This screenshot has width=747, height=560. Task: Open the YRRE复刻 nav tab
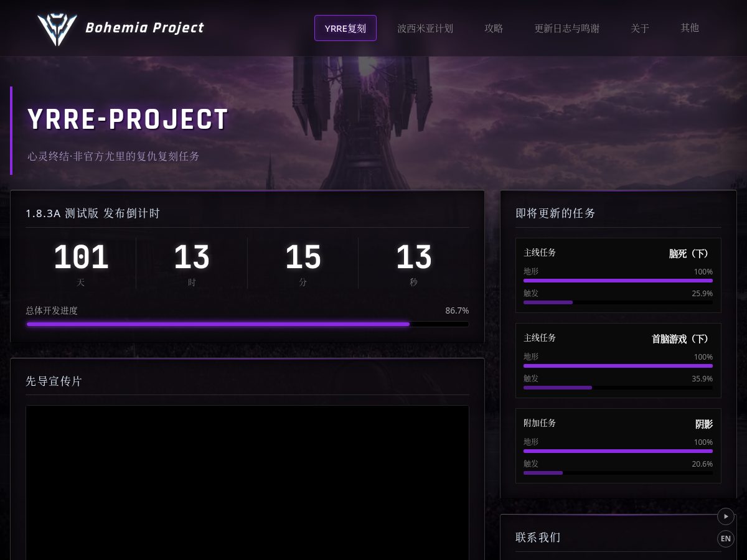click(345, 28)
